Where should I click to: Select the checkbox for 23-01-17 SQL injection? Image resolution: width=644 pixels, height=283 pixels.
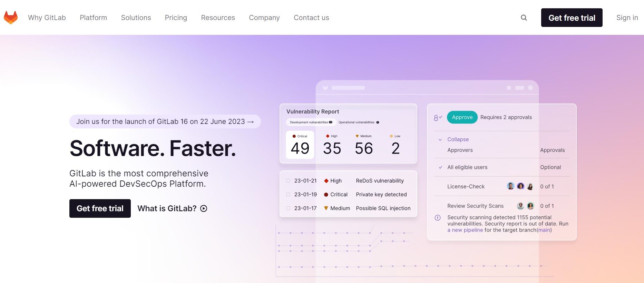click(288, 208)
